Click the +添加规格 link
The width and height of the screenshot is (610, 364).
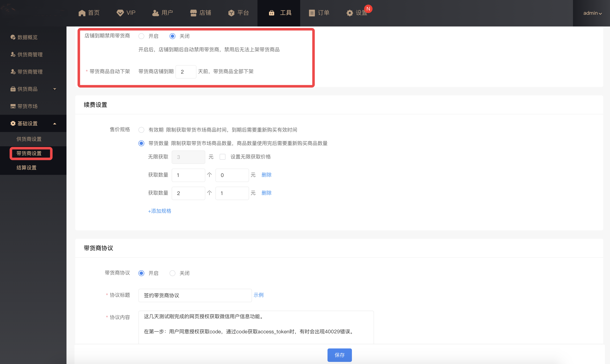[160, 211]
